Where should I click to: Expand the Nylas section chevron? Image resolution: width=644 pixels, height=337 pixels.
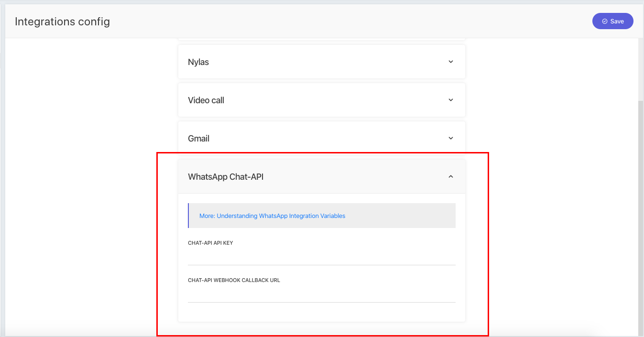pos(450,62)
